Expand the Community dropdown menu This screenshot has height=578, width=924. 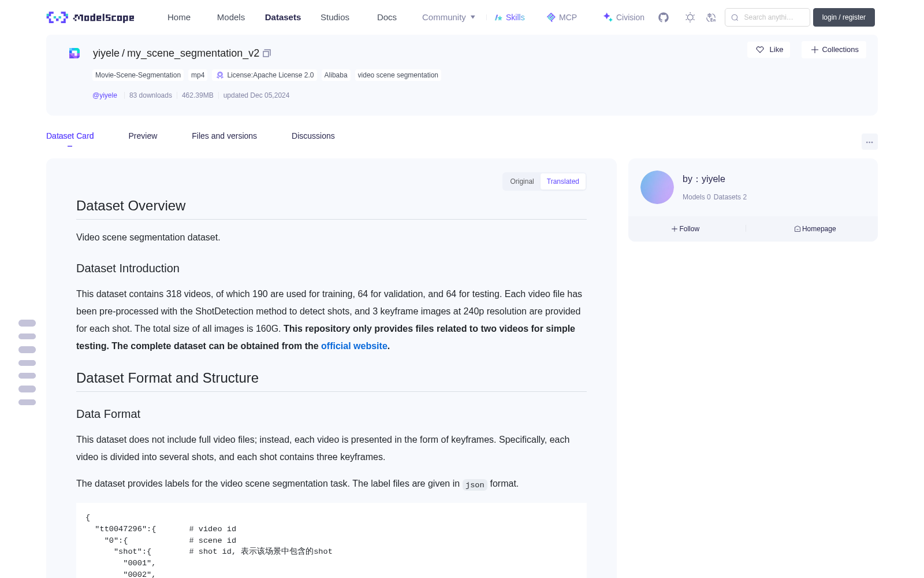coord(449,17)
